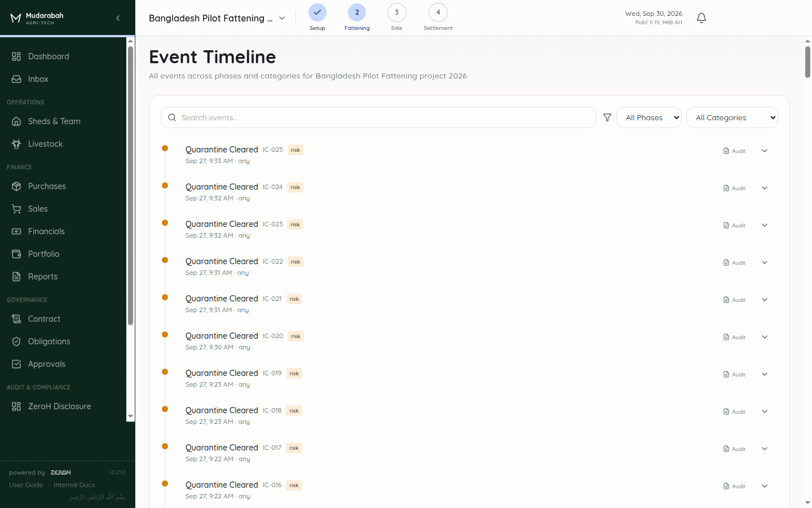This screenshot has width=812, height=508.
Task: Click the Audit icon for IC-018
Action: tap(726, 411)
